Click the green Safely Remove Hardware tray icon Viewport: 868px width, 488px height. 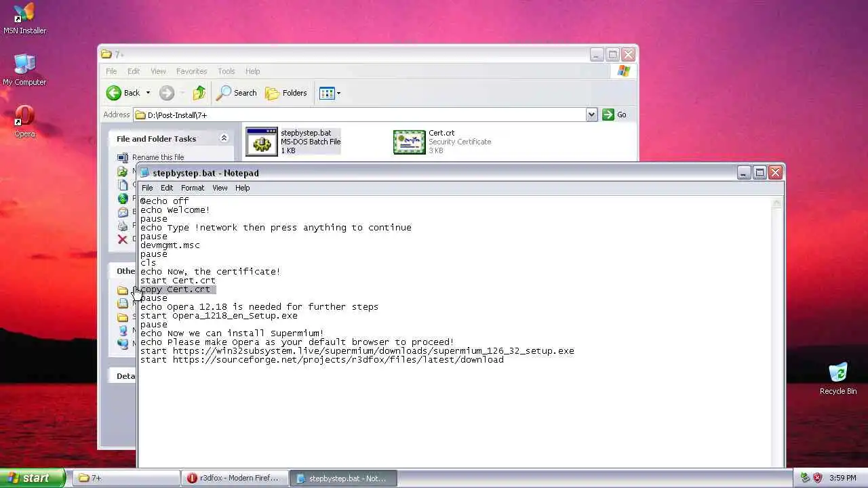pyautogui.click(x=805, y=478)
